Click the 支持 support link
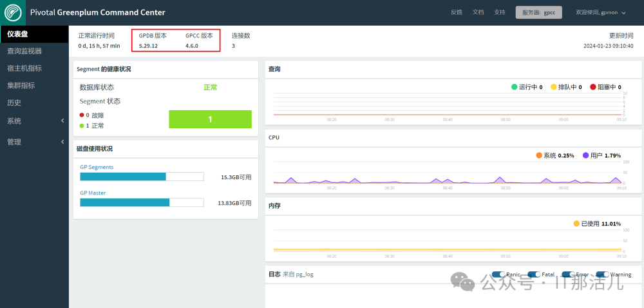 click(x=500, y=12)
